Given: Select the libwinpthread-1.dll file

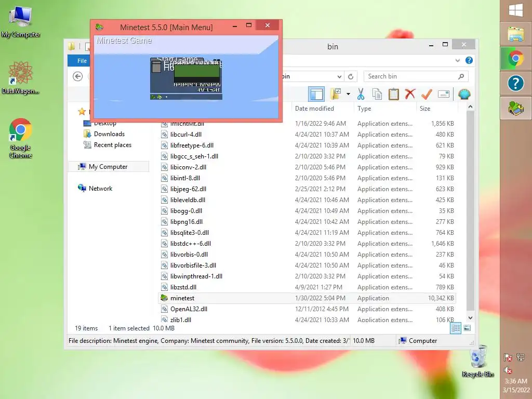Looking at the screenshot, I should tap(196, 276).
